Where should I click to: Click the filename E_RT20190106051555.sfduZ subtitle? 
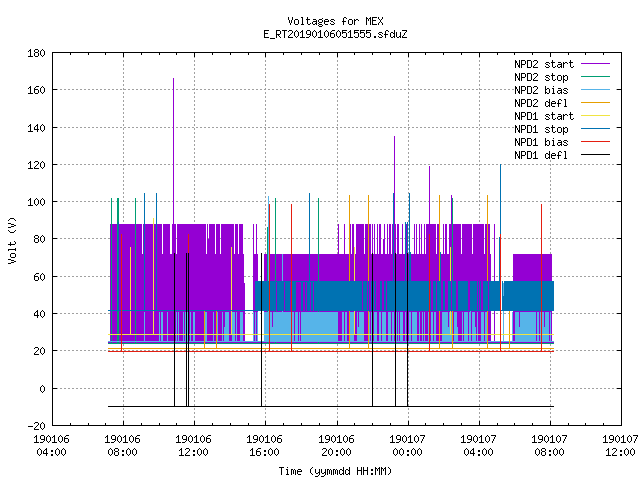(x=335, y=34)
